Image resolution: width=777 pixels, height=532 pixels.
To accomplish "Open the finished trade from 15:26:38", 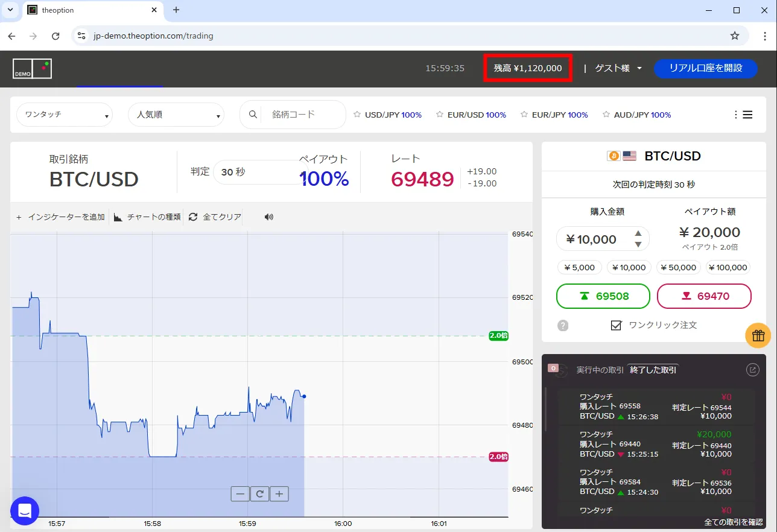I will (656, 407).
